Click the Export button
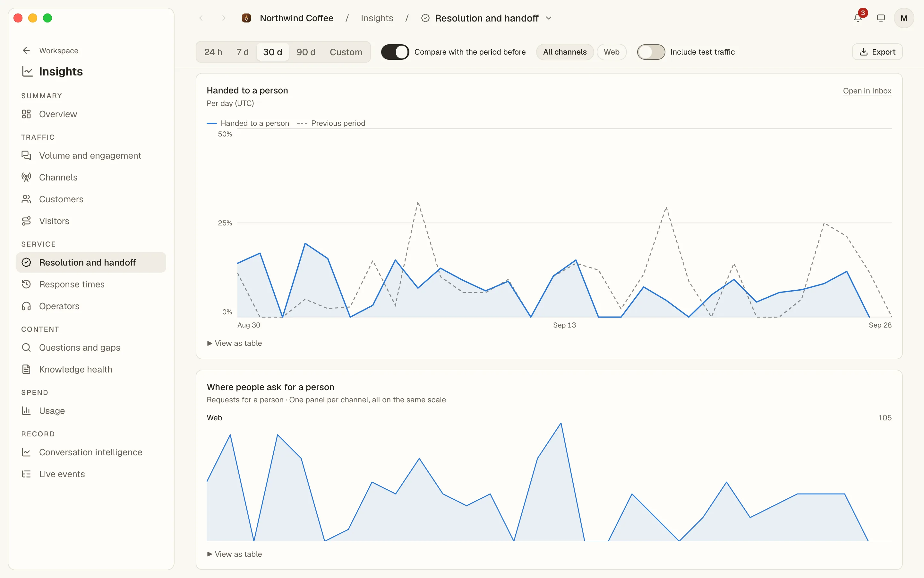The height and width of the screenshot is (578, 924). pos(877,52)
